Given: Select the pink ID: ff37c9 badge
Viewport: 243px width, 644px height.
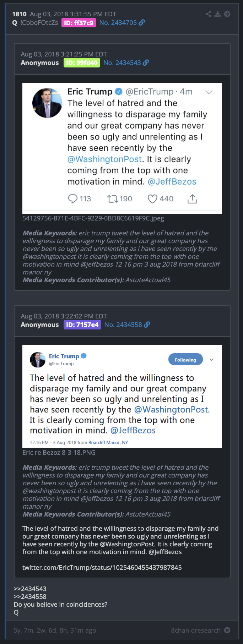Looking at the screenshot, I should point(79,23).
